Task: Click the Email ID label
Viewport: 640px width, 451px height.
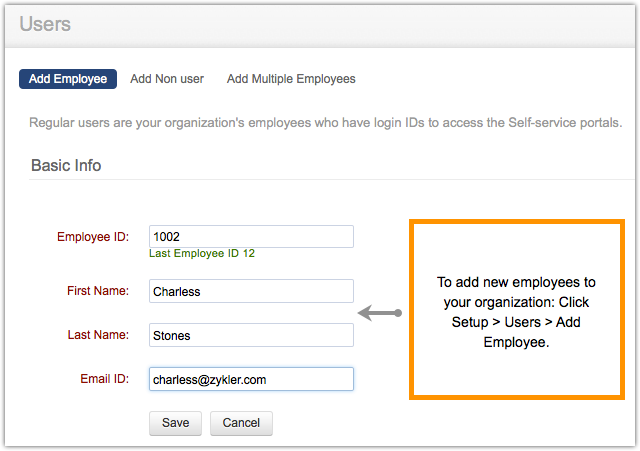Action: tap(105, 379)
